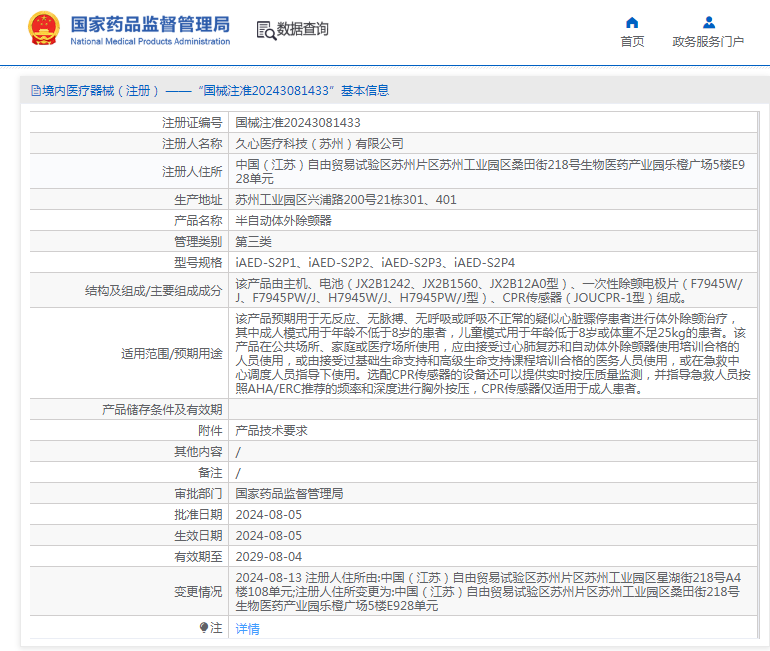Click the 数据查询 heading text

302,29
